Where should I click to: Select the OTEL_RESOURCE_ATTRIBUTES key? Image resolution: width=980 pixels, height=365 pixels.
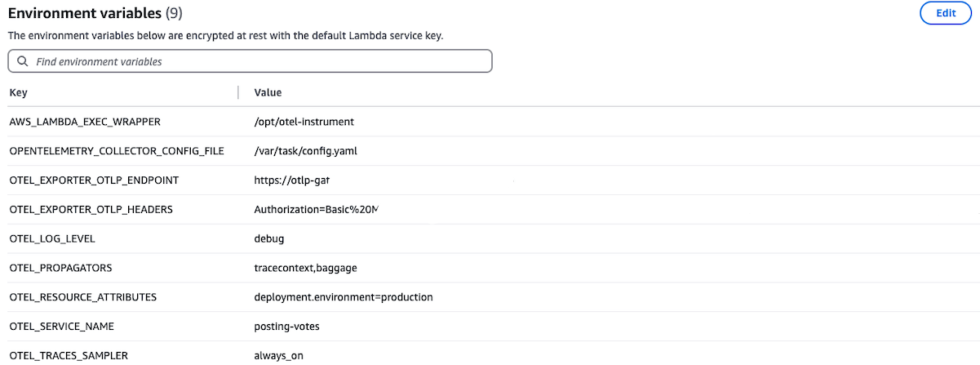click(82, 296)
